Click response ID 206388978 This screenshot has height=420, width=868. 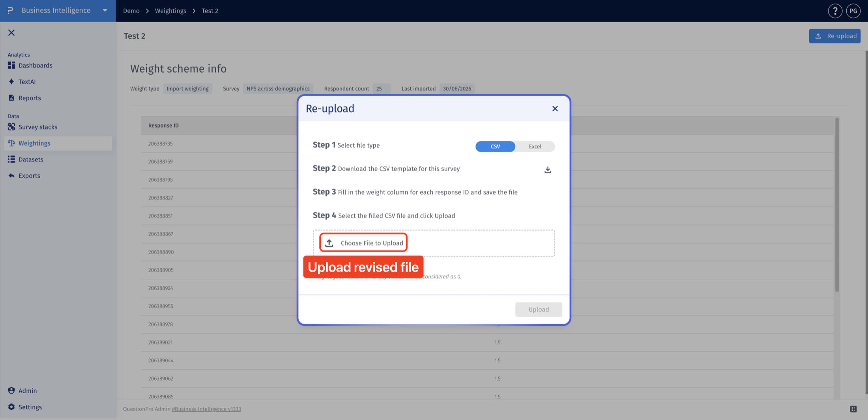point(160,324)
